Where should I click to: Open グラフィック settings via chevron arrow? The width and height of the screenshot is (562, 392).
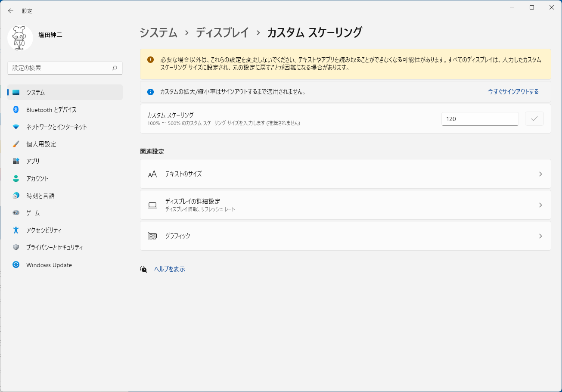(540, 236)
